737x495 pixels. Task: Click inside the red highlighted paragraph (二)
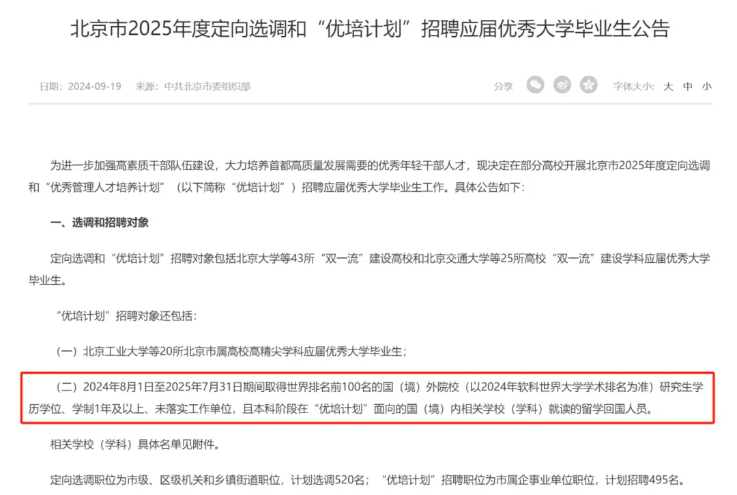367,398
